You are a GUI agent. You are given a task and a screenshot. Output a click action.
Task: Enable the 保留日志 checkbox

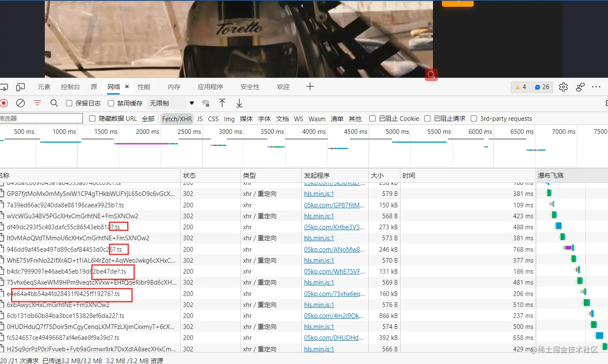click(x=69, y=103)
